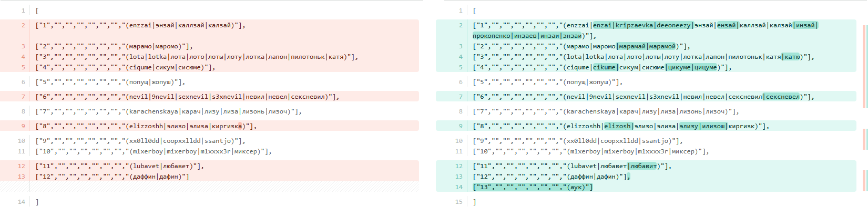Click left pane line number 9
Viewport: 868px width, 217px height.
(23, 126)
